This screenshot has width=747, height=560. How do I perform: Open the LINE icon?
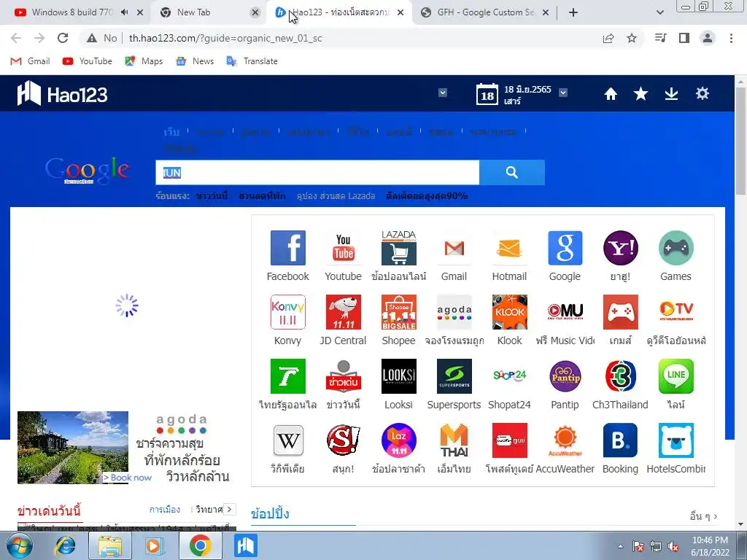[676, 376]
